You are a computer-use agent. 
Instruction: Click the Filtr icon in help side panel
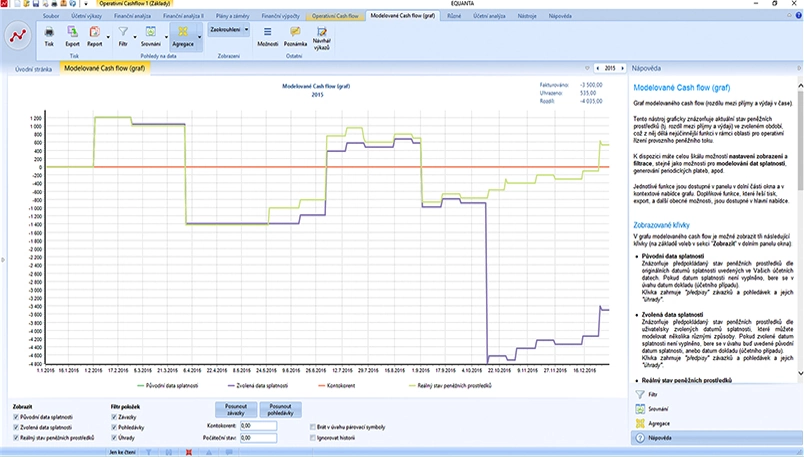pyautogui.click(x=640, y=394)
